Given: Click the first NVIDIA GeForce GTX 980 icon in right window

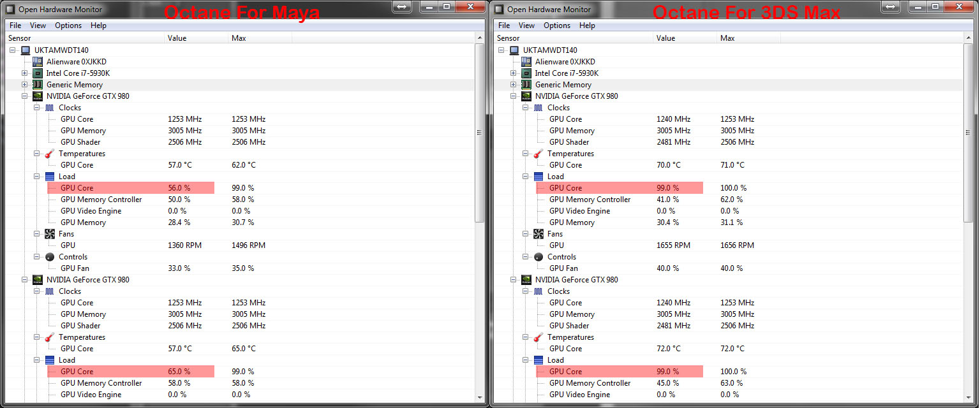Looking at the screenshot, I should point(526,96).
